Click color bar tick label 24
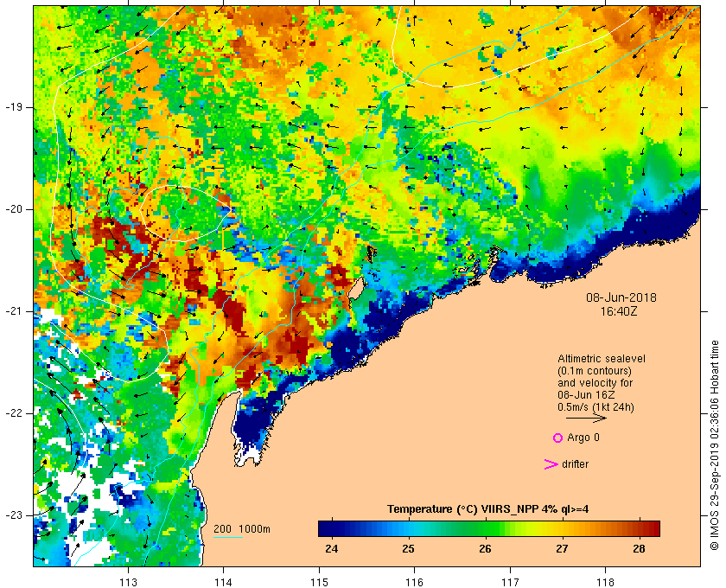The image size is (726, 588). point(332,548)
